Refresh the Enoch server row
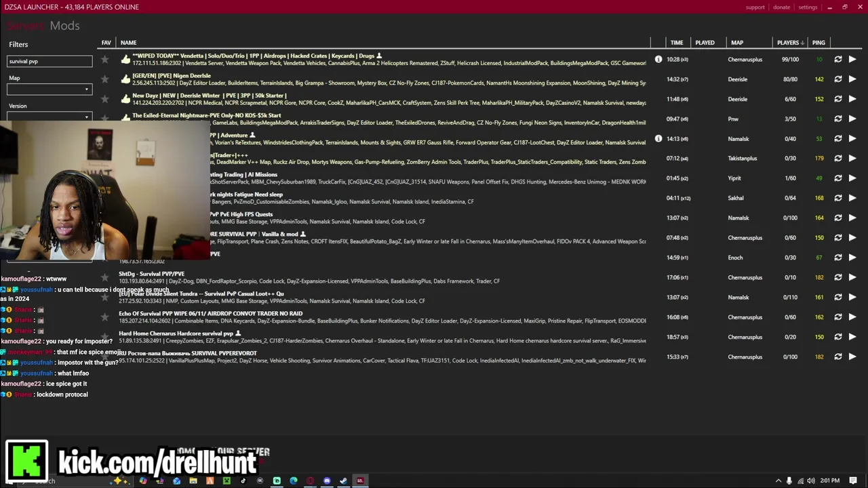Image resolution: width=868 pixels, height=488 pixels. [x=838, y=258]
